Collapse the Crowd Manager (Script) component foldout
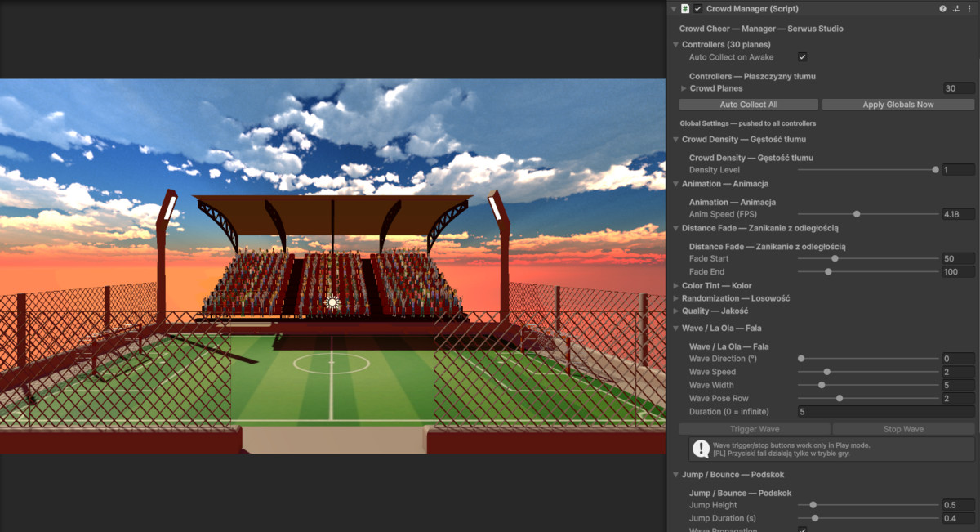The image size is (980, 532). [x=674, y=8]
